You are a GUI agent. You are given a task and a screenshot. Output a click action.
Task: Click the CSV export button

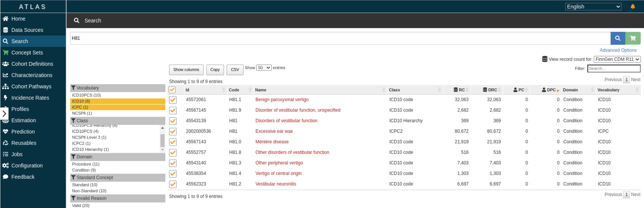click(x=235, y=70)
